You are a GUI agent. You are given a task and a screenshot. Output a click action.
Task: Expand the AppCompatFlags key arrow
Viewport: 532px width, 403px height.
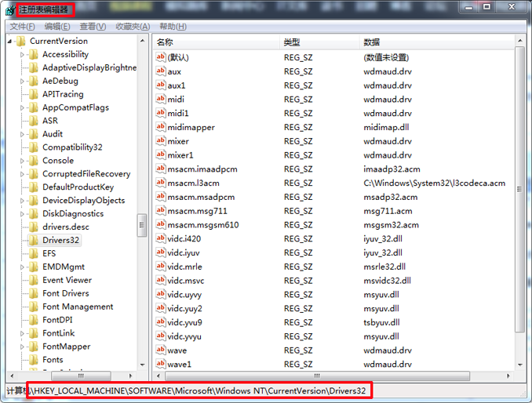[23, 108]
